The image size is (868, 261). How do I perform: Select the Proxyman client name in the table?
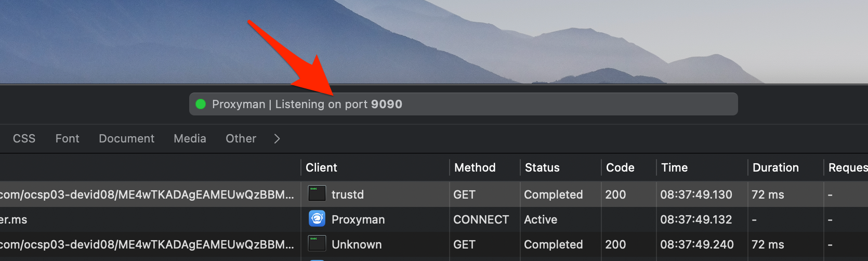(358, 219)
